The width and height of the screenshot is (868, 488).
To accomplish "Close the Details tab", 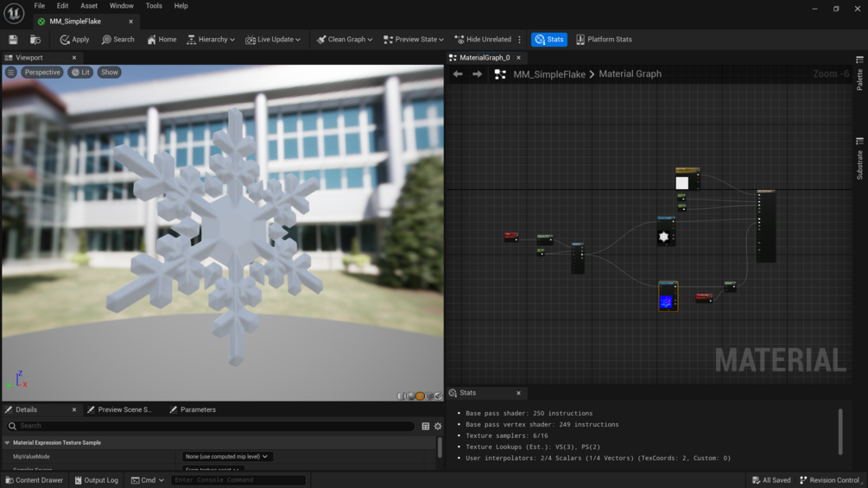I will pos(74,409).
